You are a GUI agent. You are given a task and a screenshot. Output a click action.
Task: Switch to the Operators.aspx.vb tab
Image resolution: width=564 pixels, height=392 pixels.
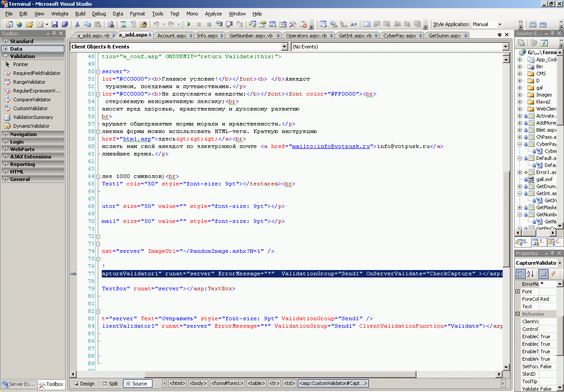point(306,36)
